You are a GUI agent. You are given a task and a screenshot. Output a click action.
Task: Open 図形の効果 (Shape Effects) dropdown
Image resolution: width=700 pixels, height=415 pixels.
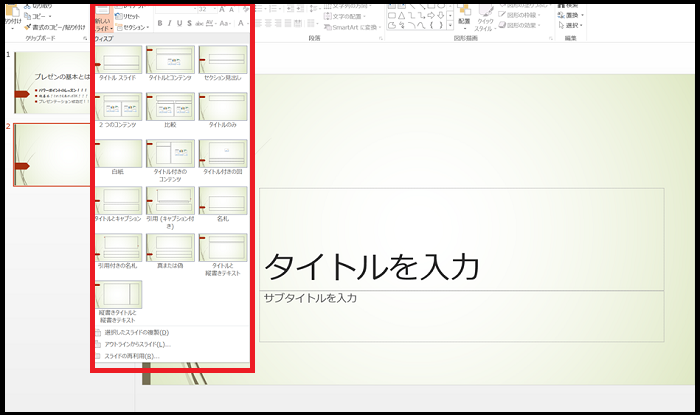click(520, 25)
